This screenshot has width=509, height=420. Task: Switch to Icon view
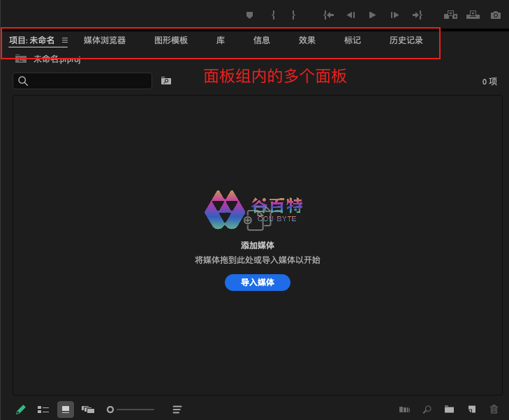click(66, 410)
